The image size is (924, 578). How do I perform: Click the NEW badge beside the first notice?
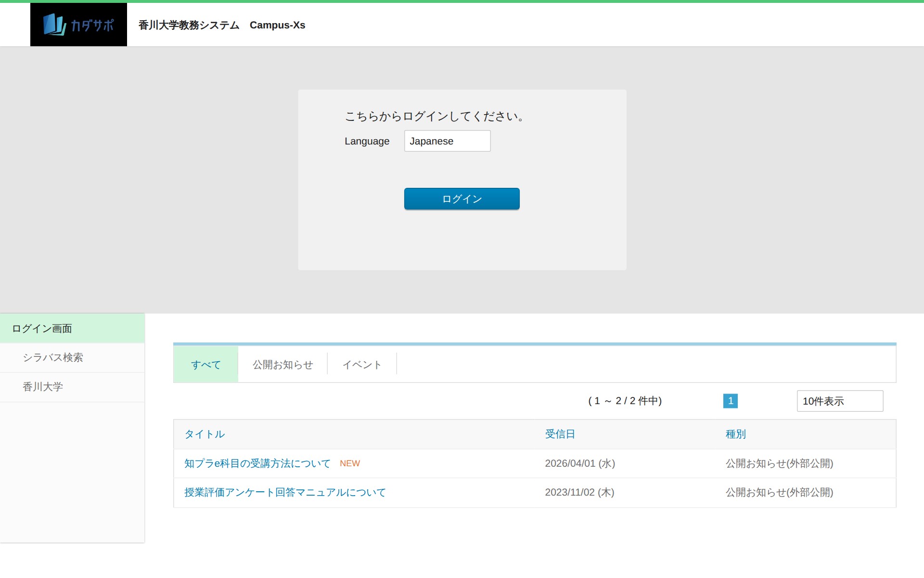(349, 463)
